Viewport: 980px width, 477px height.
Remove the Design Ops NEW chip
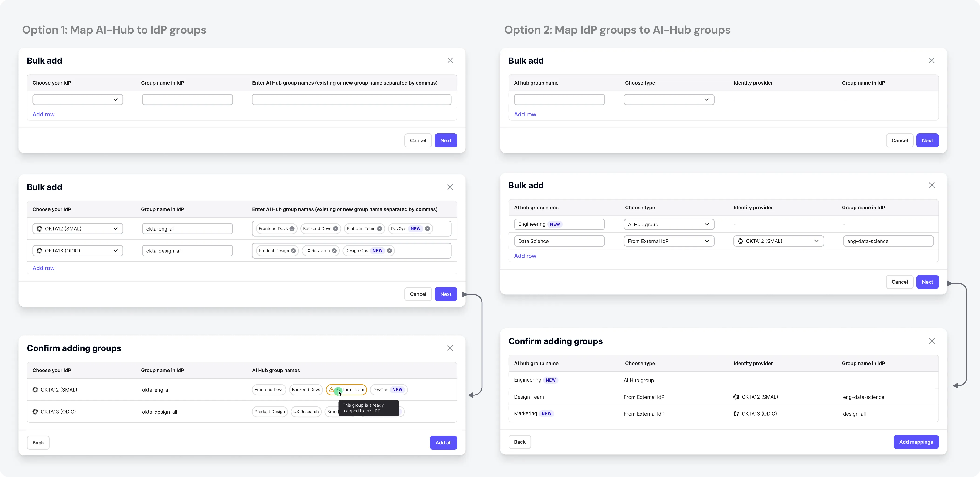click(x=389, y=251)
